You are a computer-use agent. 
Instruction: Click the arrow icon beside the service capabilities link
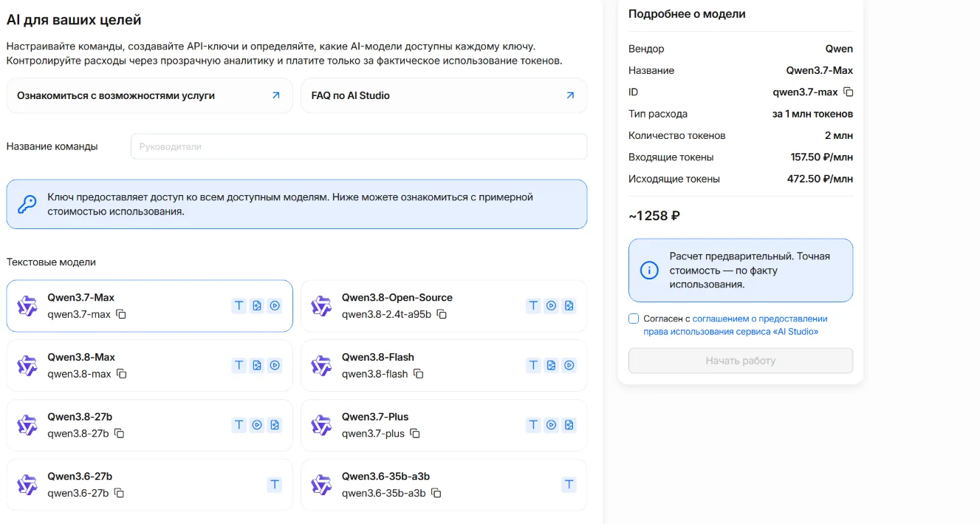(276, 95)
